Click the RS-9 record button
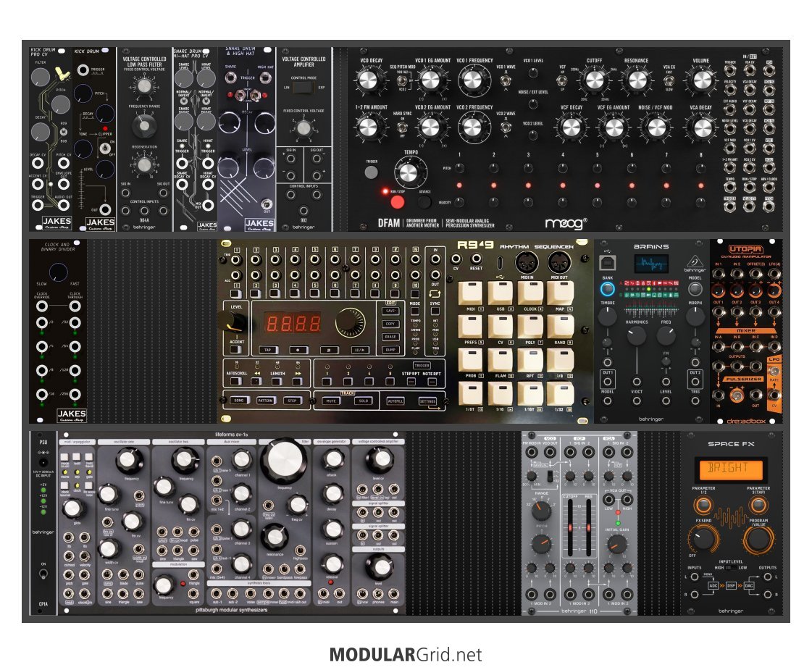The width and height of the screenshot is (812, 670). pyautogui.click(x=298, y=350)
